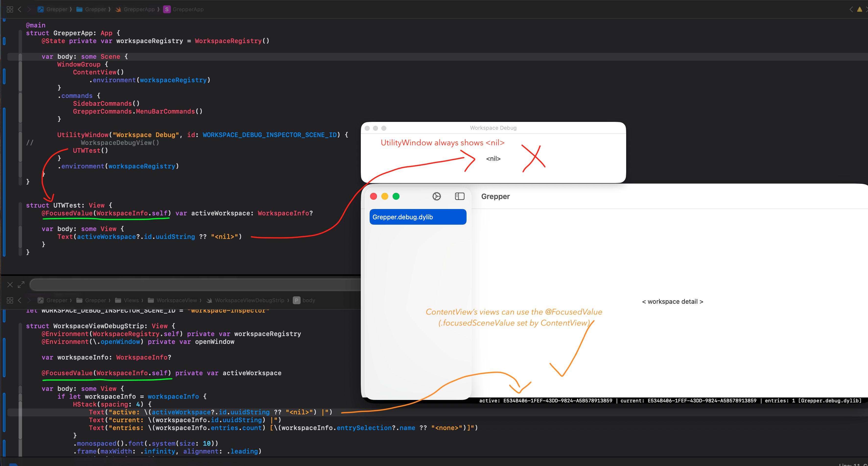Viewport: 868px width, 466px height.
Task: Open body property crumb in jump bar
Action: 304,300
